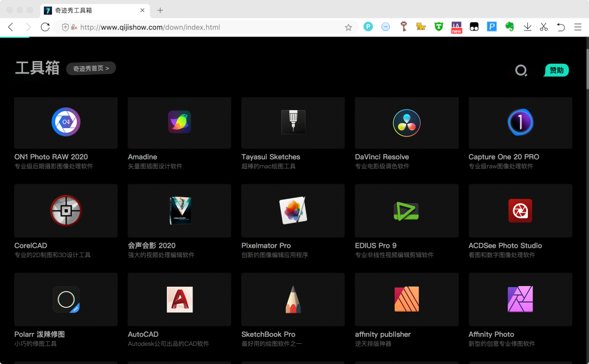The height and width of the screenshot is (364, 589).
Task: Go to 奇迹秀首页 link
Action: pyautogui.click(x=91, y=68)
